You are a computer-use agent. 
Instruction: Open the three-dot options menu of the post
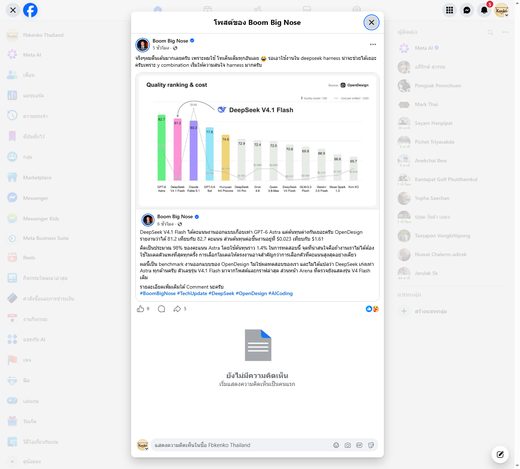(373, 44)
